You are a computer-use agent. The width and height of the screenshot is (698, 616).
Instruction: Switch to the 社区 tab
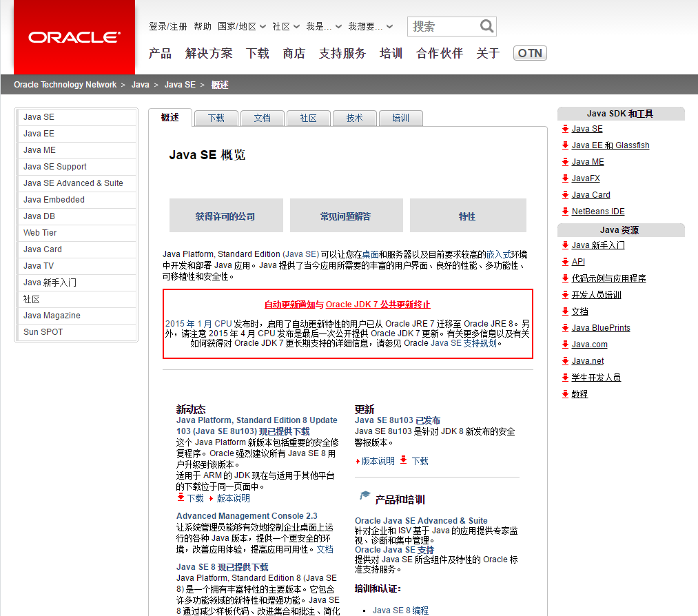coord(309,119)
